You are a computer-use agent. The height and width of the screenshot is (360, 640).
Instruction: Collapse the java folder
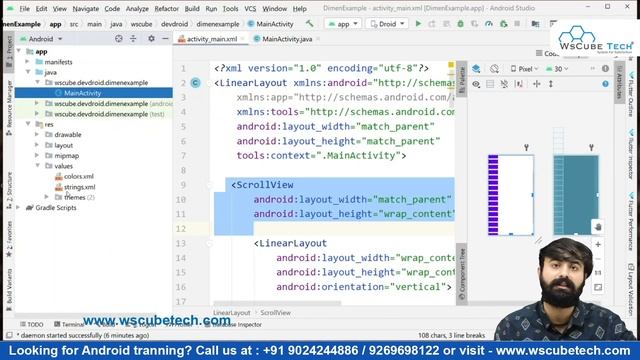point(28,72)
